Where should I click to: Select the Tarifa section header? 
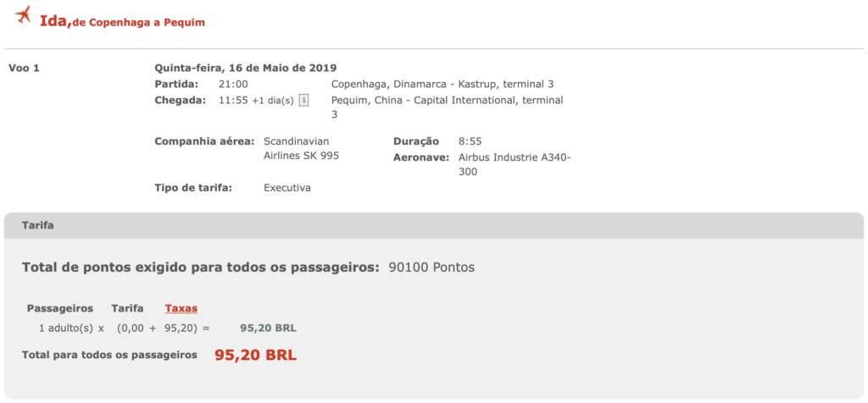tap(433, 225)
